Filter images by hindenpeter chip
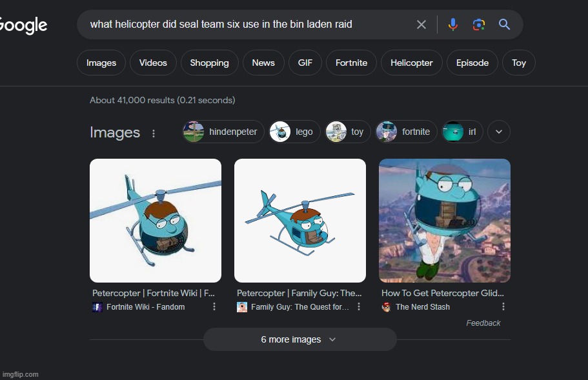 point(223,132)
